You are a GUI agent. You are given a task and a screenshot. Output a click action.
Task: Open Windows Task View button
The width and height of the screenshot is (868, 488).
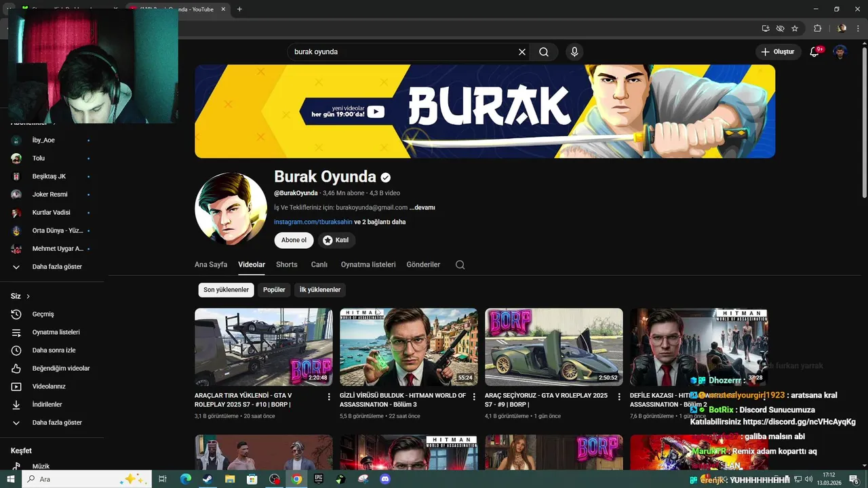(x=163, y=479)
